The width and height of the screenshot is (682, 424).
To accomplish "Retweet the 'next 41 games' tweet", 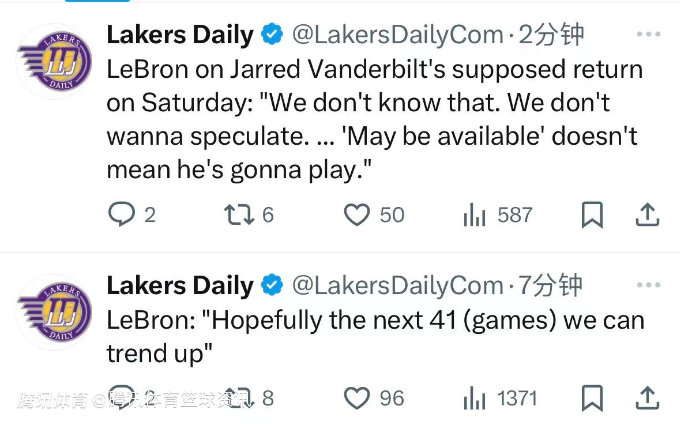I will coord(237,398).
